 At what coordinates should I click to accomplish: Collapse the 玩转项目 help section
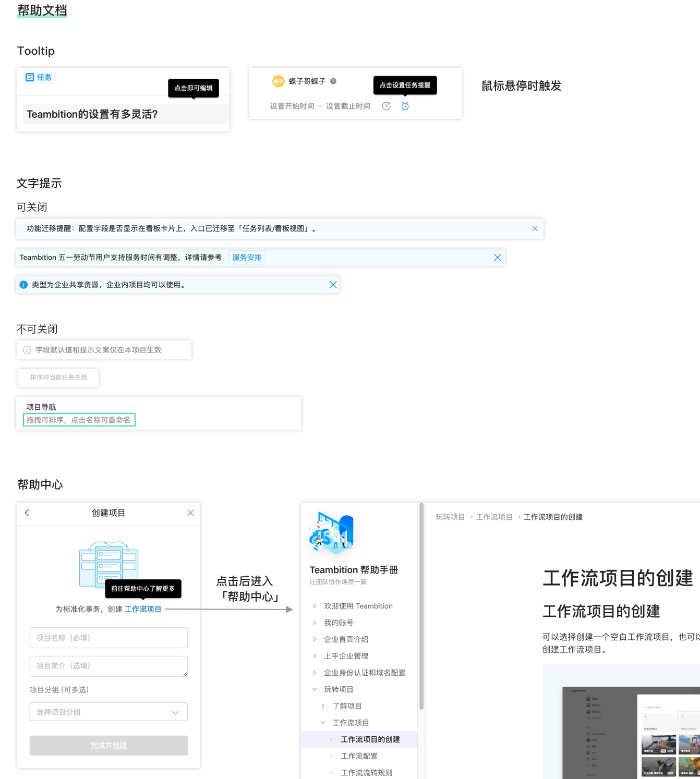(x=315, y=689)
